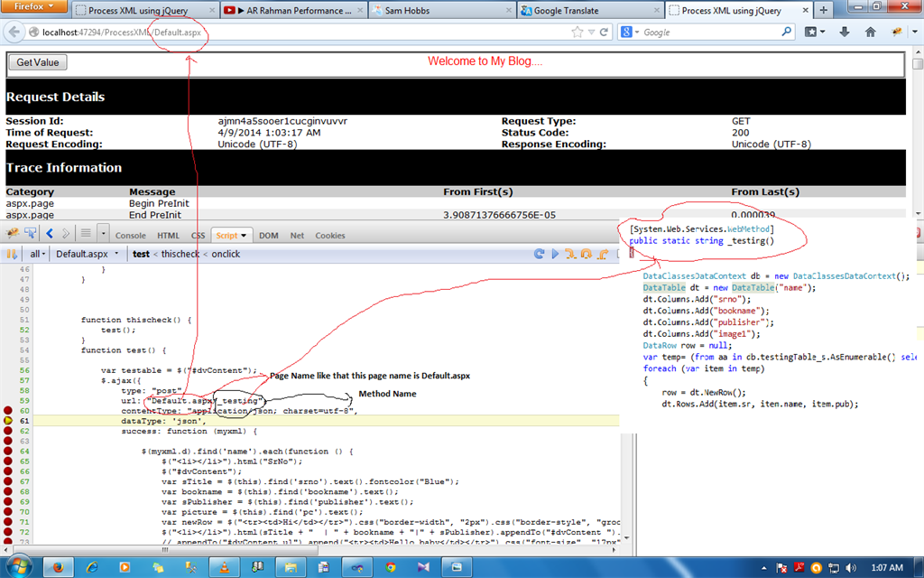The image size is (924, 578).
Task: Go forward in Firebug panel history
Action: [65, 234]
